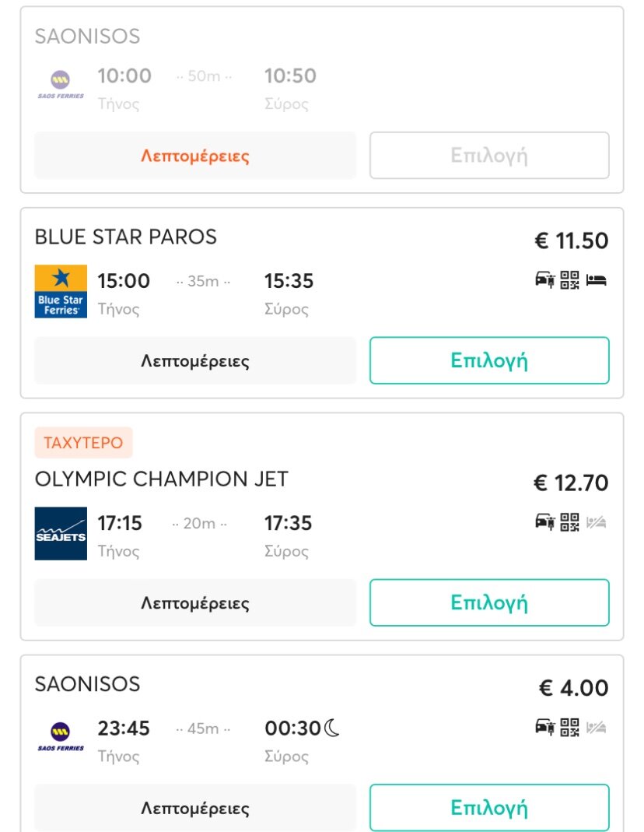Click the disabled Επιλογή on the 10:00 ferry
The height and width of the screenshot is (832, 644).
(x=489, y=156)
